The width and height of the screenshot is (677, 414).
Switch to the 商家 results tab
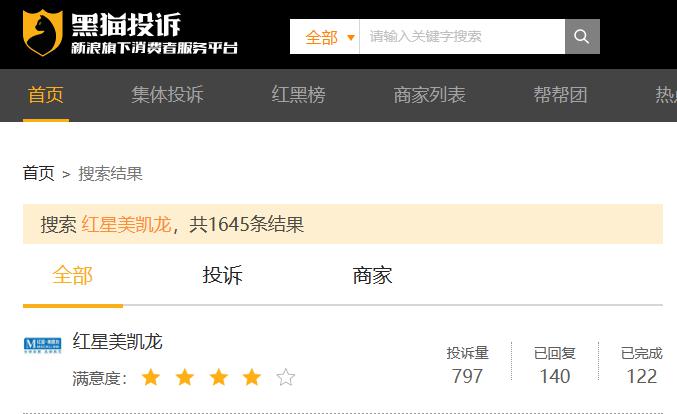coord(372,275)
